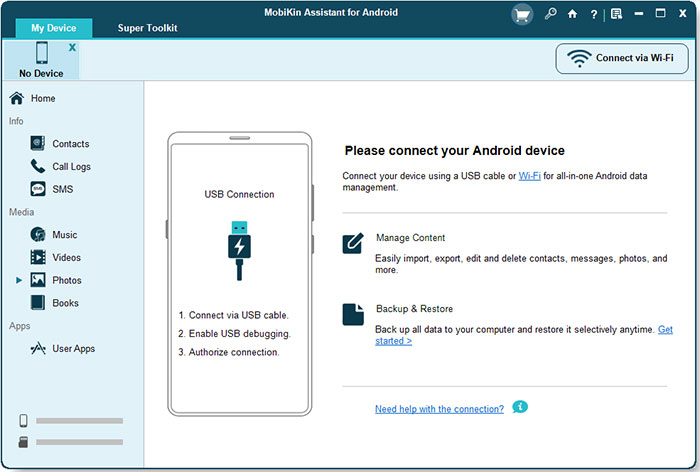Click the Home house icon in sidebar
Image resolution: width=700 pixels, height=472 pixels.
point(17,98)
